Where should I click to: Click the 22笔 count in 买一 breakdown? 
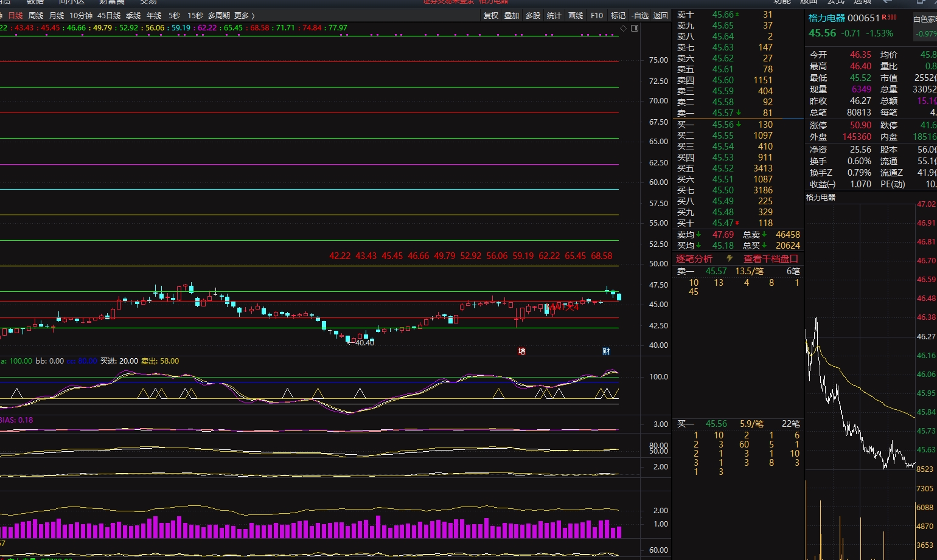791,424
